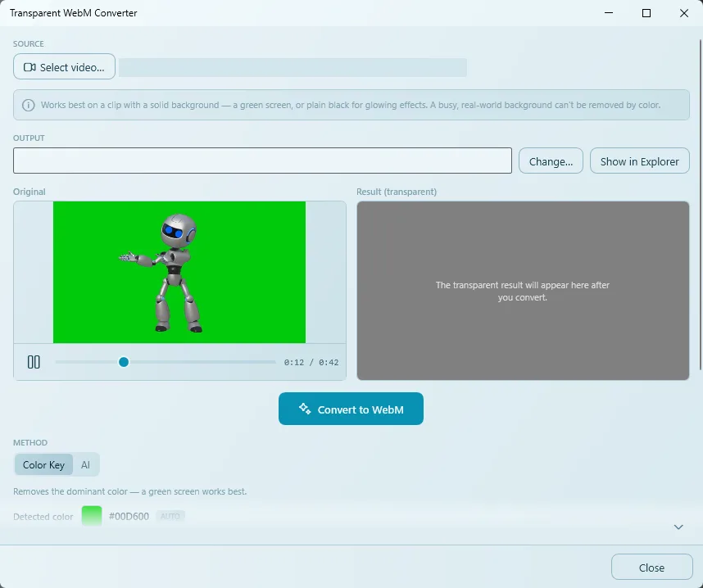Open the detected green color swatch

click(92, 516)
